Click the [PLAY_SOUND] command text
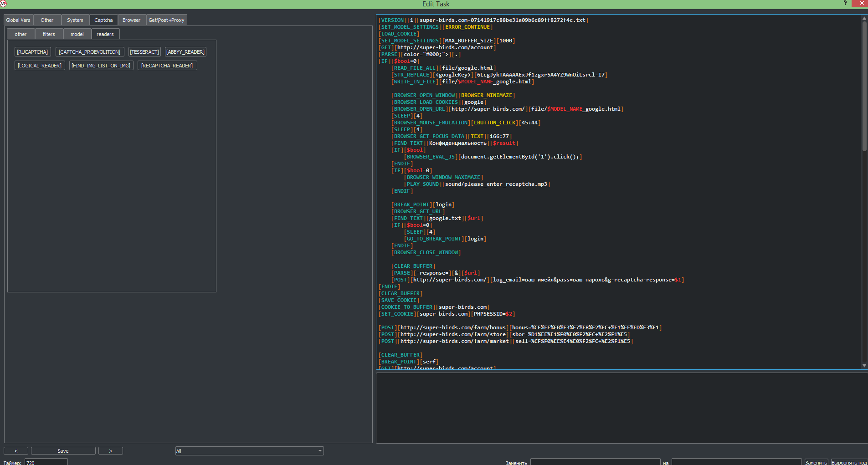 423,184
